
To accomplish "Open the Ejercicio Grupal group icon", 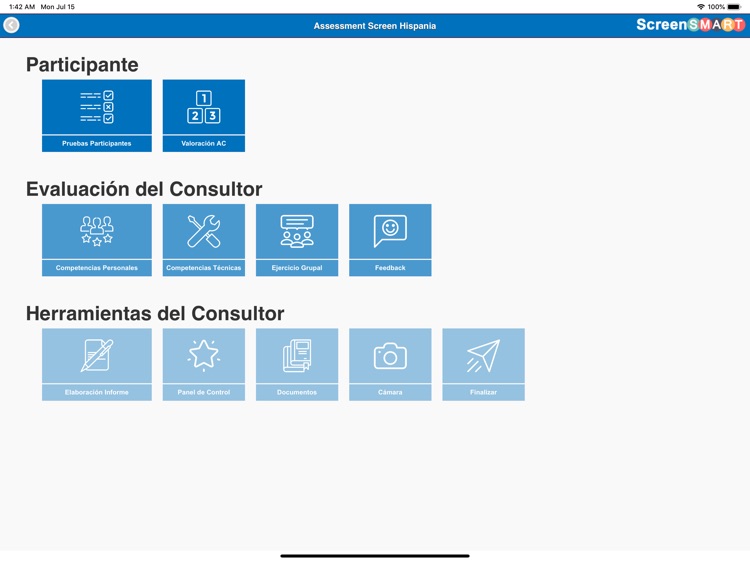I will coord(297,231).
